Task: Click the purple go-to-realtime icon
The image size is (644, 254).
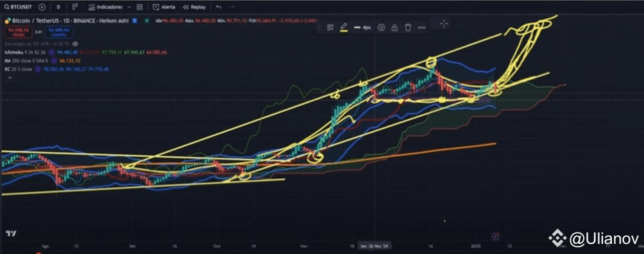Action: [495, 236]
